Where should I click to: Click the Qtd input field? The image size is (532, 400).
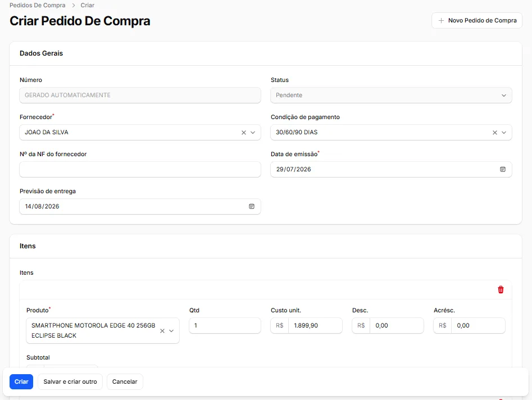click(x=225, y=326)
